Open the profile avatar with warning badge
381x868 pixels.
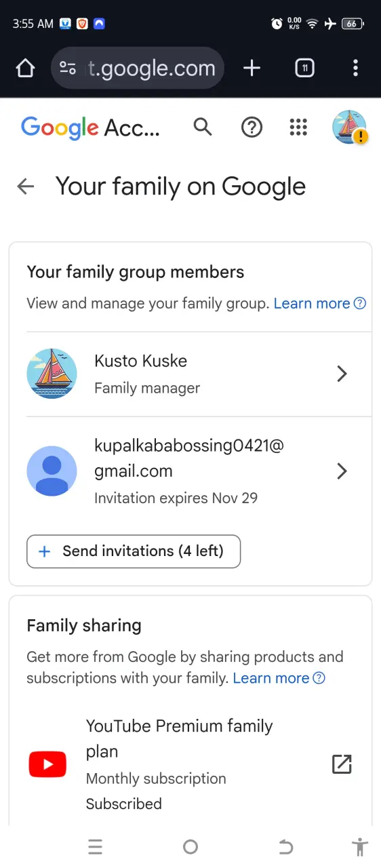(349, 127)
